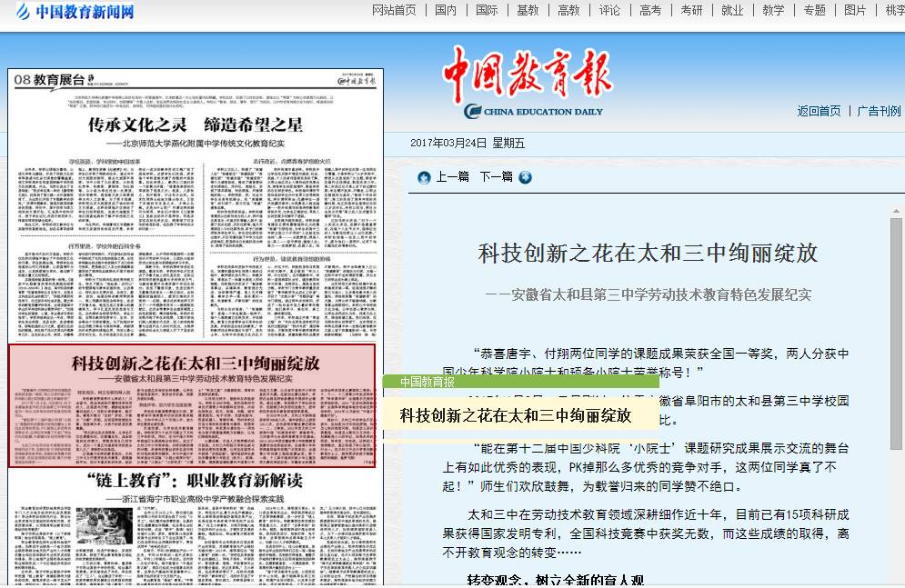Click the photo in the 链上教育 article

tap(104, 525)
